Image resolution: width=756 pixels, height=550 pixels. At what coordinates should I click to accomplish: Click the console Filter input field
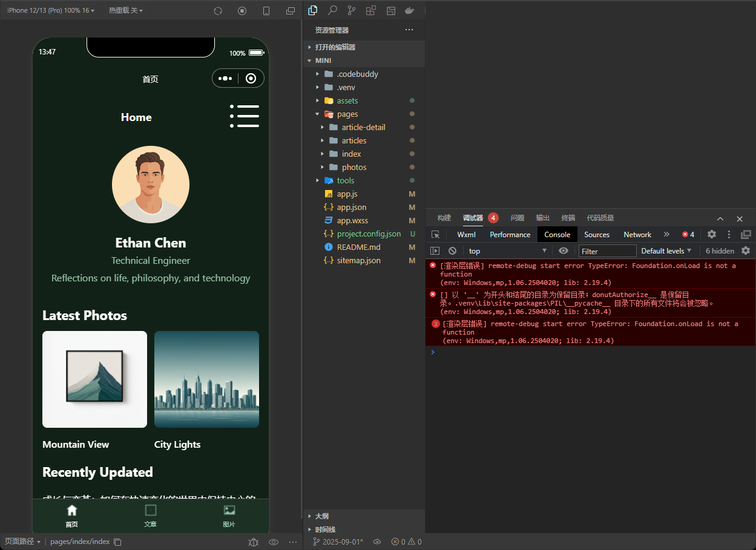click(607, 251)
